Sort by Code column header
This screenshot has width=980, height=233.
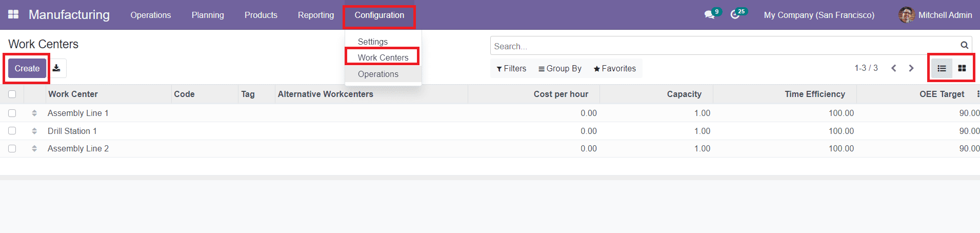[x=205, y=94]
